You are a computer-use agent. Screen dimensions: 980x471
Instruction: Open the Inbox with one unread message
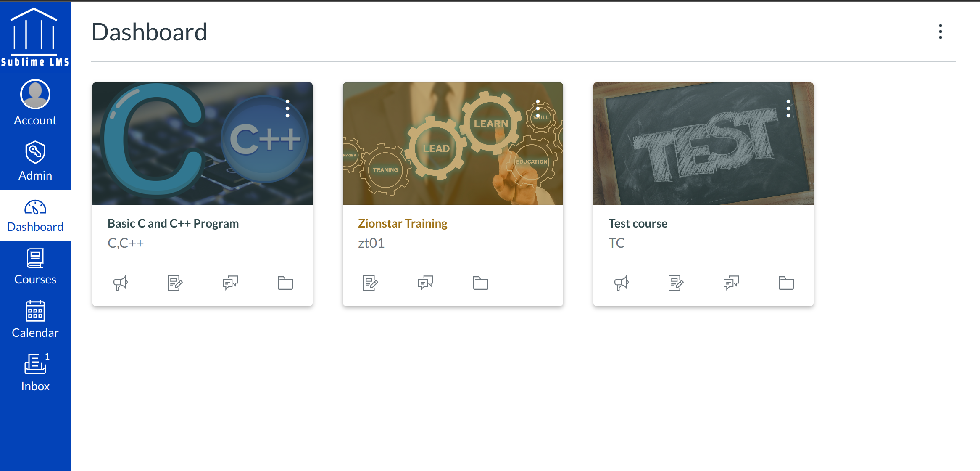pos(35,373)
